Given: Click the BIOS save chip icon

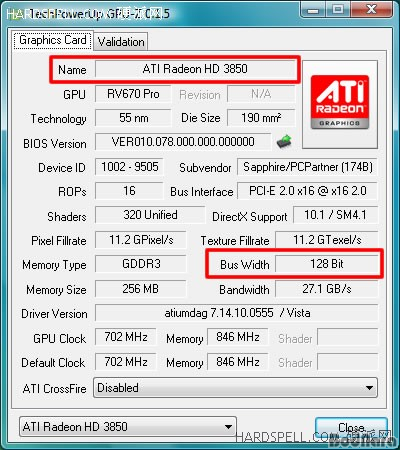Looking at the screenshot, I should pyautogui.click(x=284, y=142).
